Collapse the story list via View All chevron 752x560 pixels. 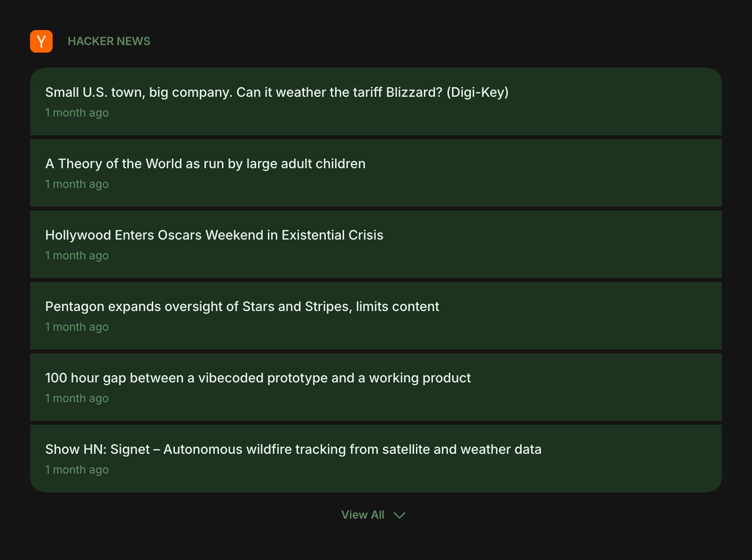click(x=399, y=515)
